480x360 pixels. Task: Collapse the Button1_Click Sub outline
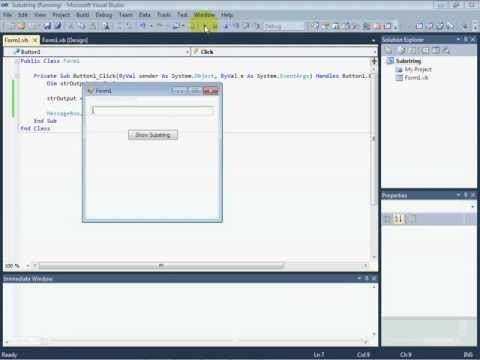[17, 76]
